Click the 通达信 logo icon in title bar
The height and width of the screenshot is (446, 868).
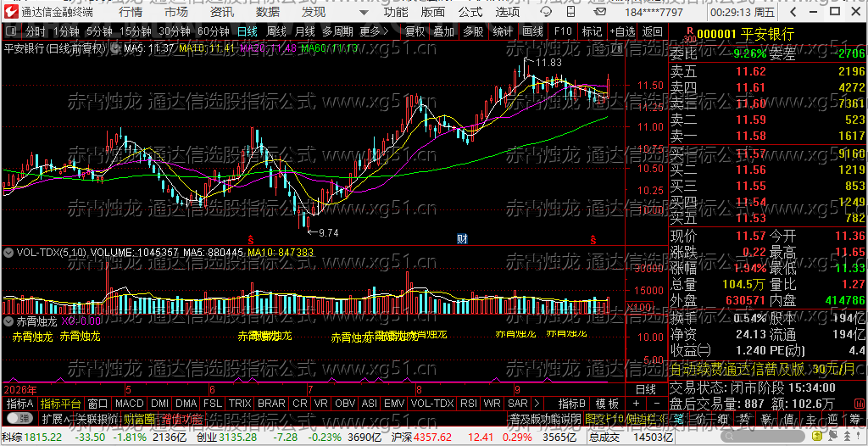(x=12, y=12)
